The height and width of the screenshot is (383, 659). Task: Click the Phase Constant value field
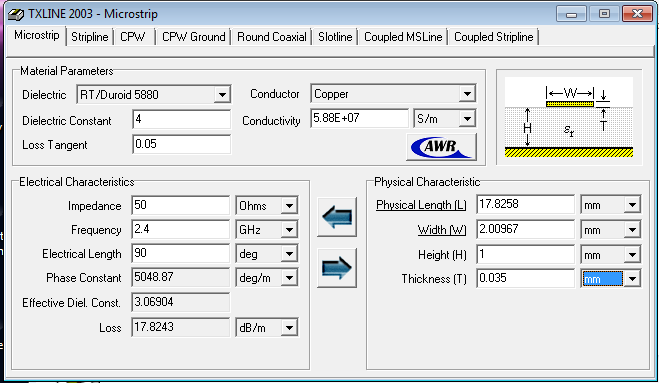pos(180,277)
